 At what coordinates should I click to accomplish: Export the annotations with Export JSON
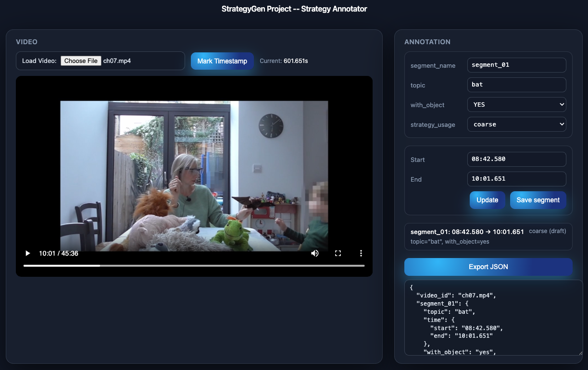tap(488, 267)
